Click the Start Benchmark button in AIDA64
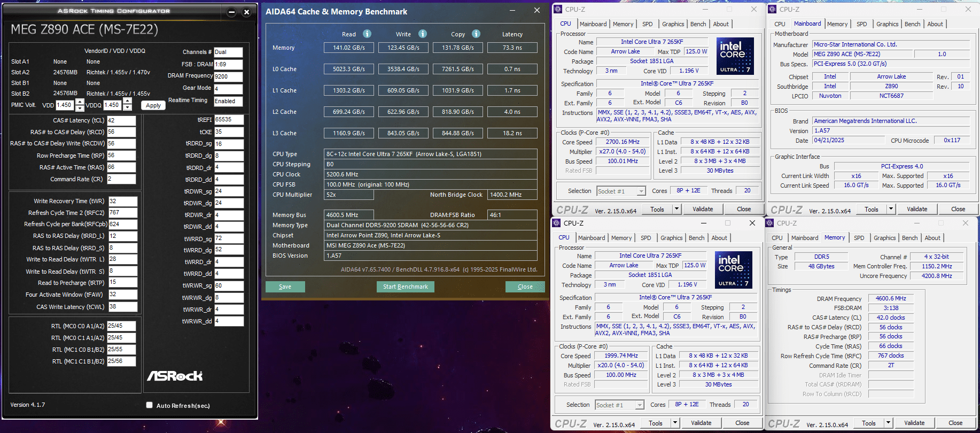Viewport: 980px width, 433px height. pyautogui.click(x=405, y=287)
